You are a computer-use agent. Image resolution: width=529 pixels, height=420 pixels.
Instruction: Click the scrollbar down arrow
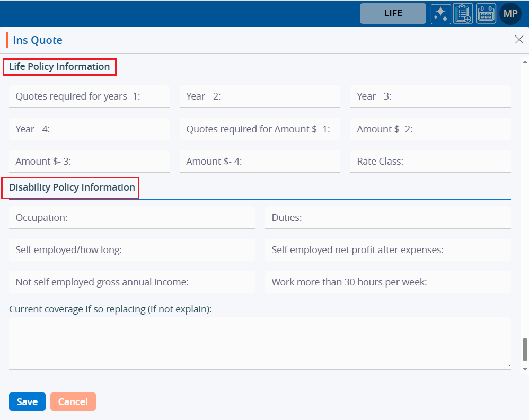525,369
